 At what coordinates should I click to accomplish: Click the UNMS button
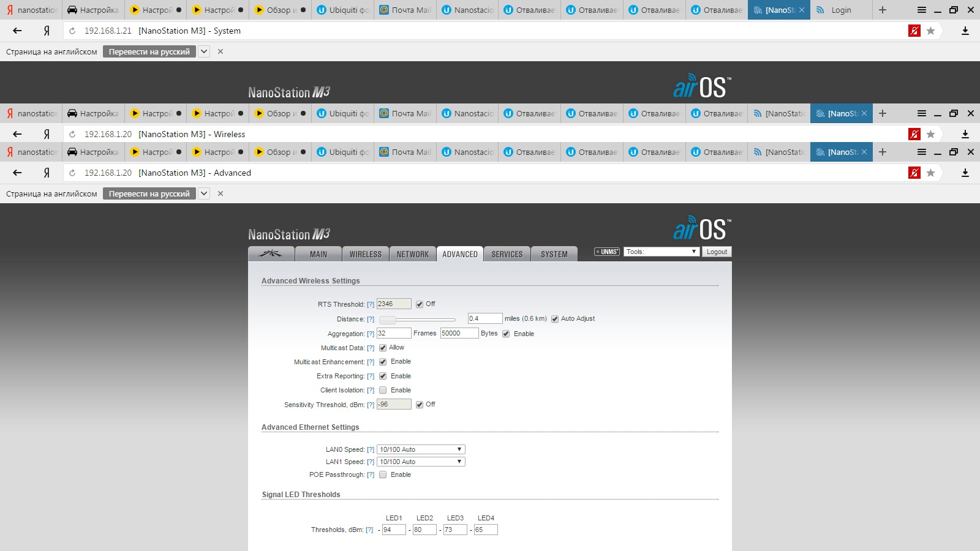pyautogui.click(x=607, y=252)
